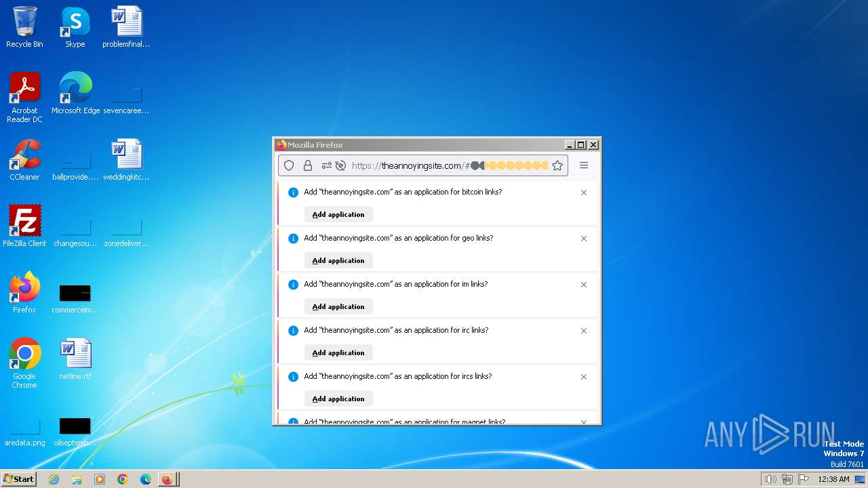The height and width of the screenshot is (488, 868).
Task: Open the weddingkitc Word document icon
Action: pyautogui.click(x=126, y=159)
